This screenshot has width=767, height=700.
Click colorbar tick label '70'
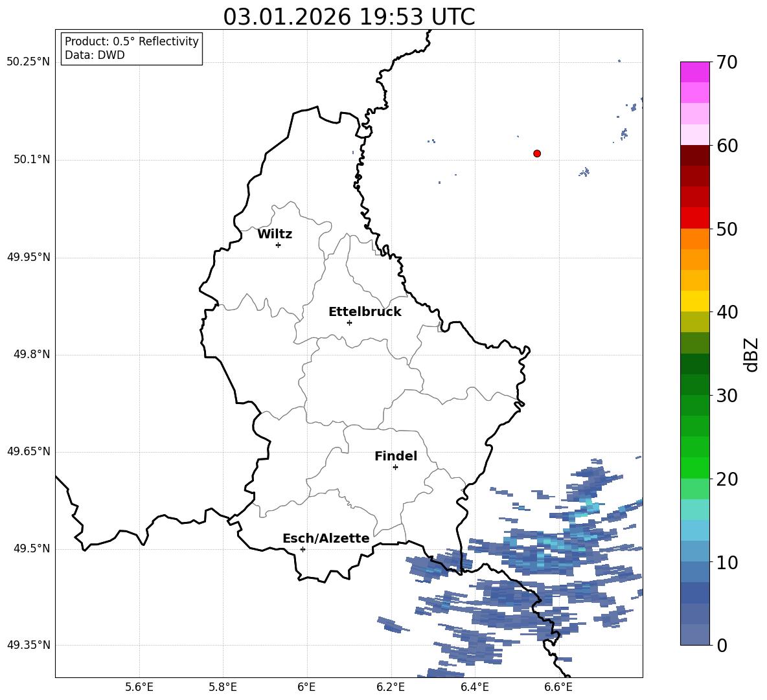(727, 63)
